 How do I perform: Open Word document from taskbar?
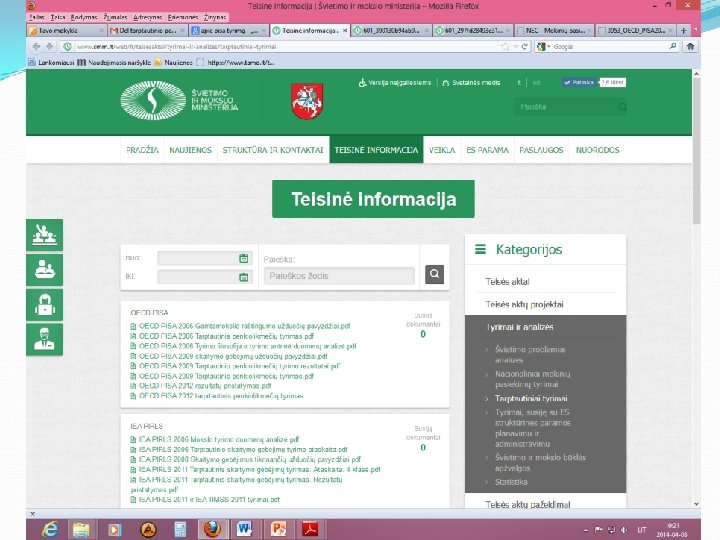[x=245, y=529]
